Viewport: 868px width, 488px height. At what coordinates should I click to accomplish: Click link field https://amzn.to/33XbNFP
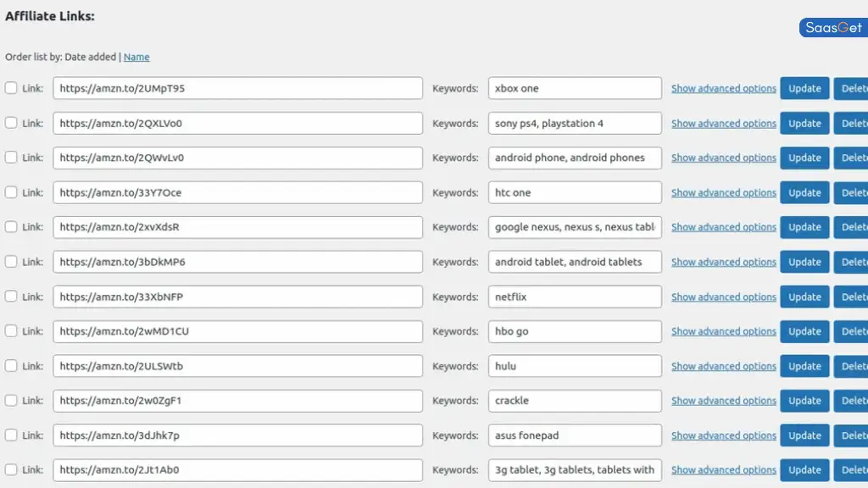(x=237, y=297)
